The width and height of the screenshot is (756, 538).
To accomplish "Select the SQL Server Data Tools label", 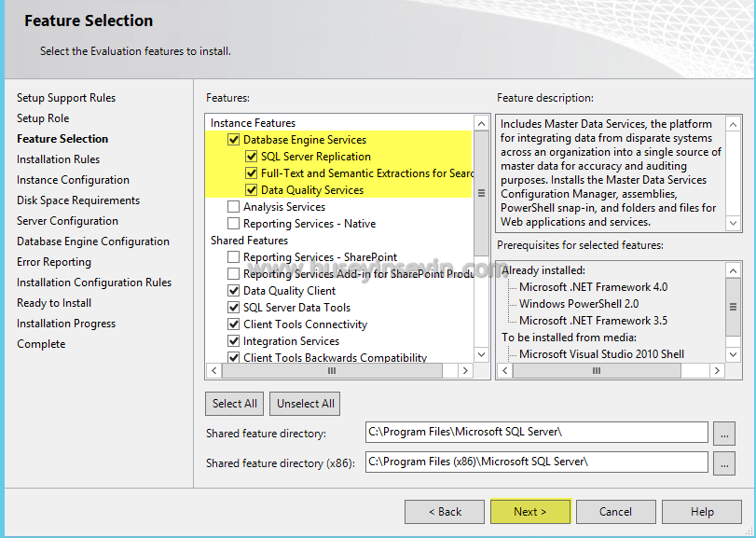I will pos(296,308).
